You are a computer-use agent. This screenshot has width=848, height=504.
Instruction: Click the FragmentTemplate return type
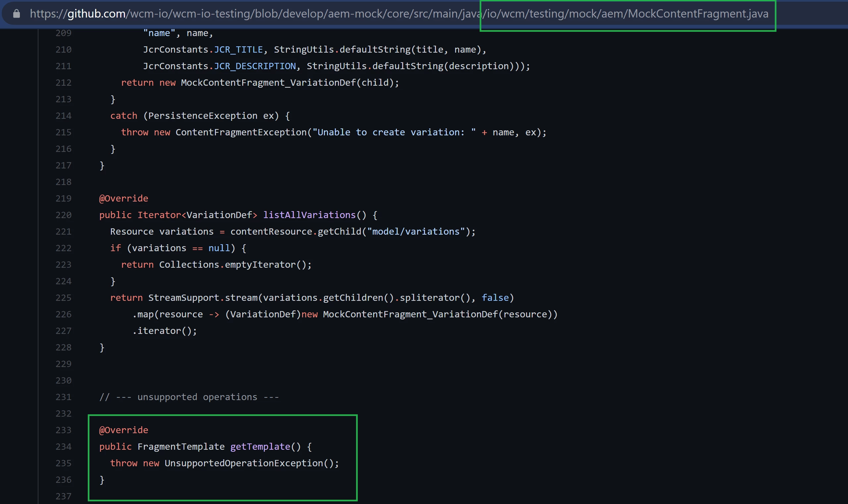pos(181,447)
